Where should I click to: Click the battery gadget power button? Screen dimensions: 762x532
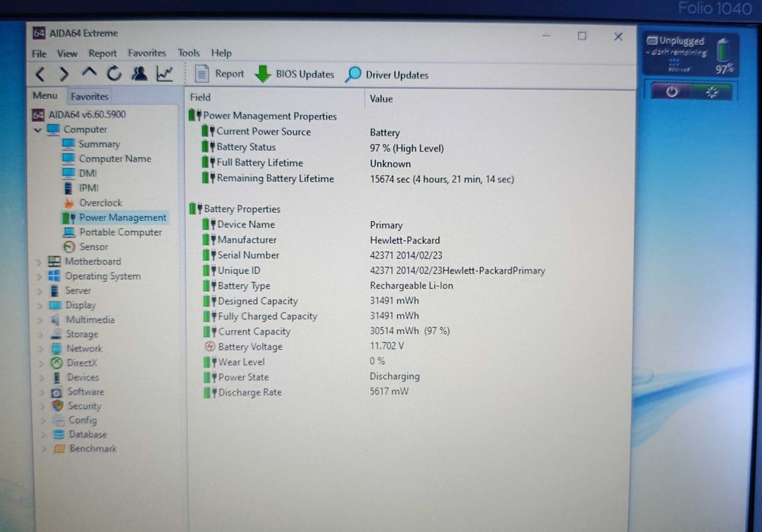pos(671,91)
